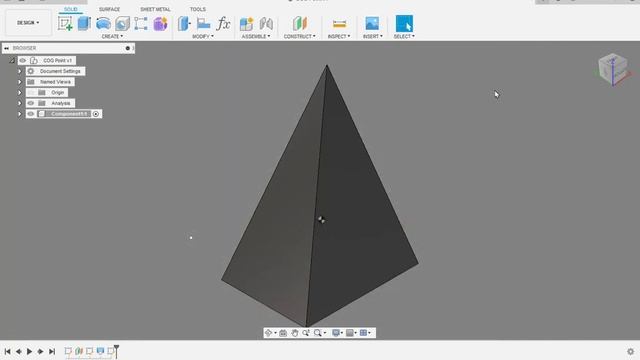Viewport: 640px width, 360px height.
Task: Click the Offset Plane construct icon
Action: 300,23
